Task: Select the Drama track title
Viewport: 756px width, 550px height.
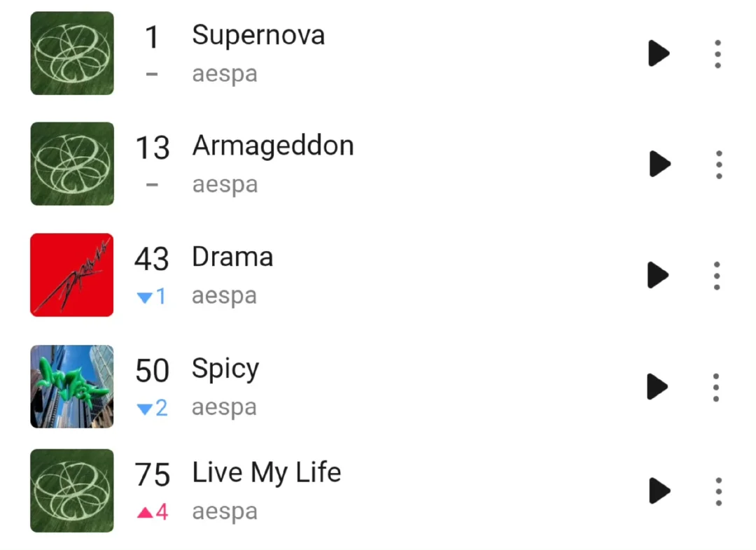Action: click(232, 256)
